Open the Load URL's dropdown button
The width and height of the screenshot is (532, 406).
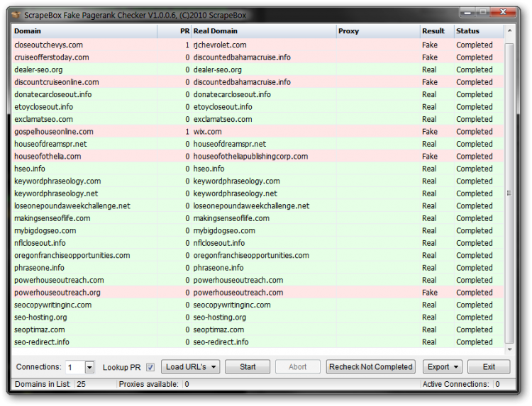pyautogui.click(x=190, y=367)
